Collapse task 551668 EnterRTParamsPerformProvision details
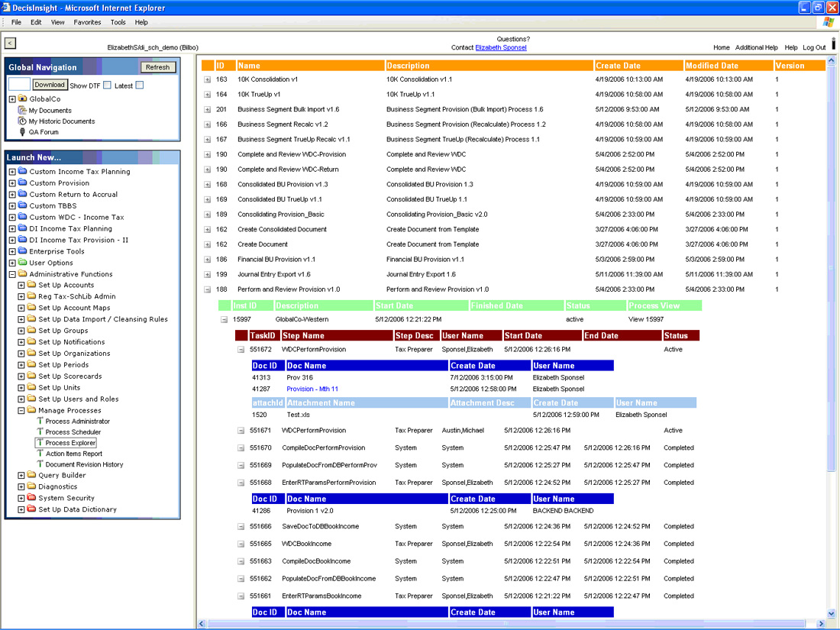Viewport: 840px width, 630px height. [x=241, y=483]
